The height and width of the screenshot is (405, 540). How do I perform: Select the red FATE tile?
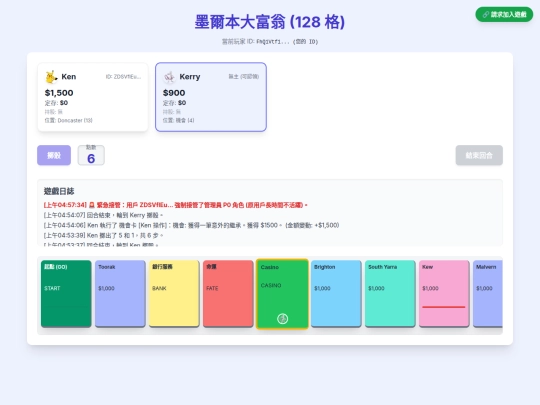tap(228, 293)
